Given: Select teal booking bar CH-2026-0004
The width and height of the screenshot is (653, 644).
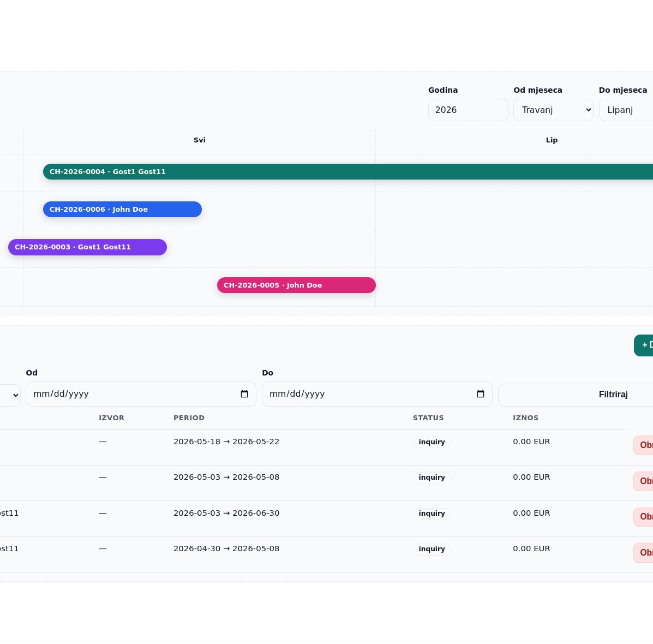Looking at the screenshot, I should click(348, 171).
